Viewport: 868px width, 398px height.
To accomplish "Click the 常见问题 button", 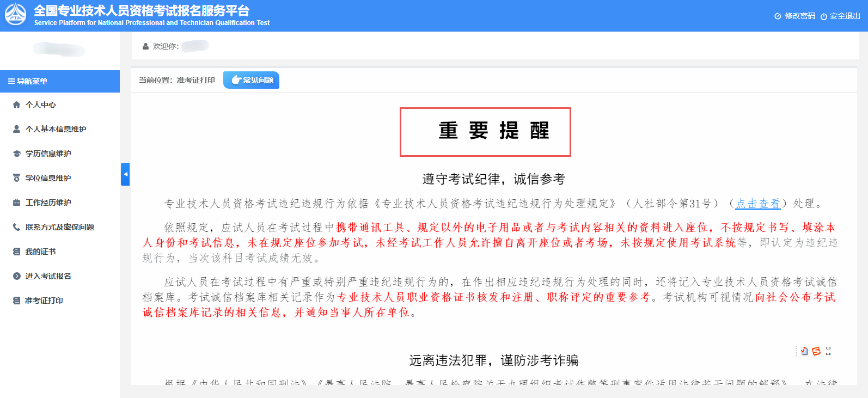I will click(x=252, y=80).
